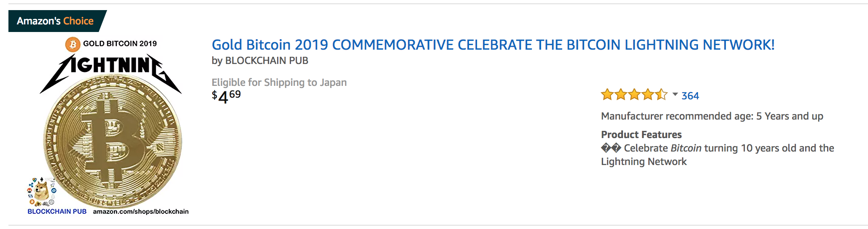
Task: Click the "by BLOCKCHAIN PUB" seller name
Action: coord(260,61)
